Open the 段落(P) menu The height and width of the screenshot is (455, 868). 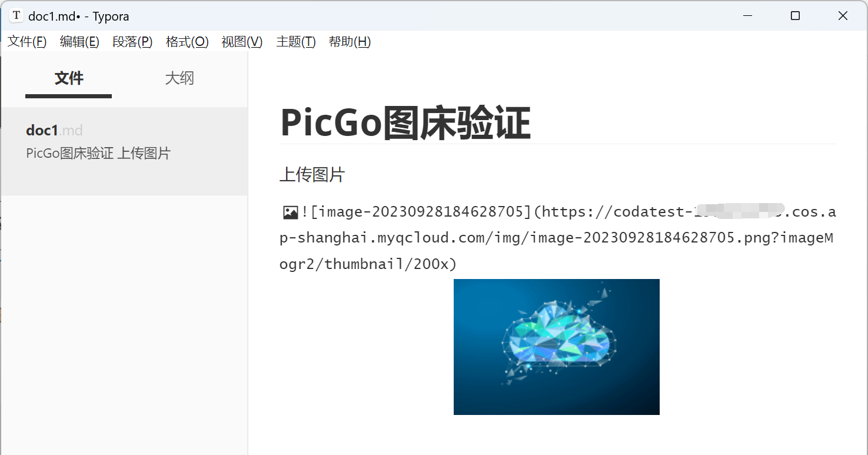132,42
